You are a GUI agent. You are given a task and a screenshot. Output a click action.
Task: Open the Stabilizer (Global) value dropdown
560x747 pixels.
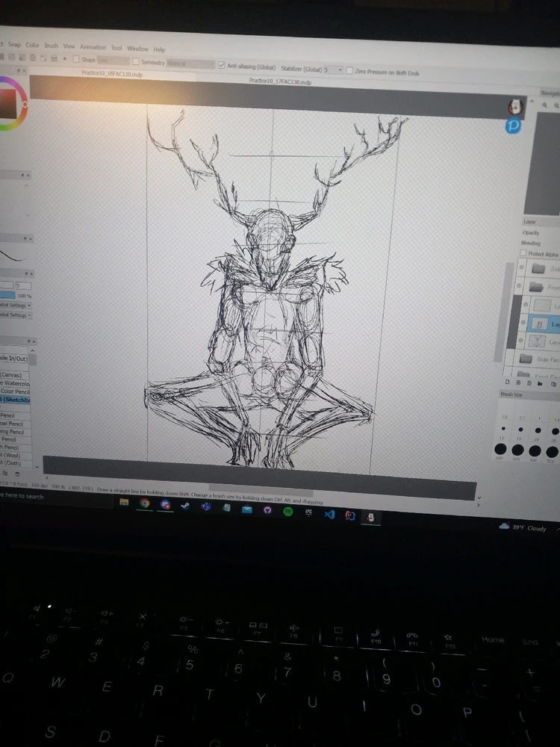[x=333, y=69]
